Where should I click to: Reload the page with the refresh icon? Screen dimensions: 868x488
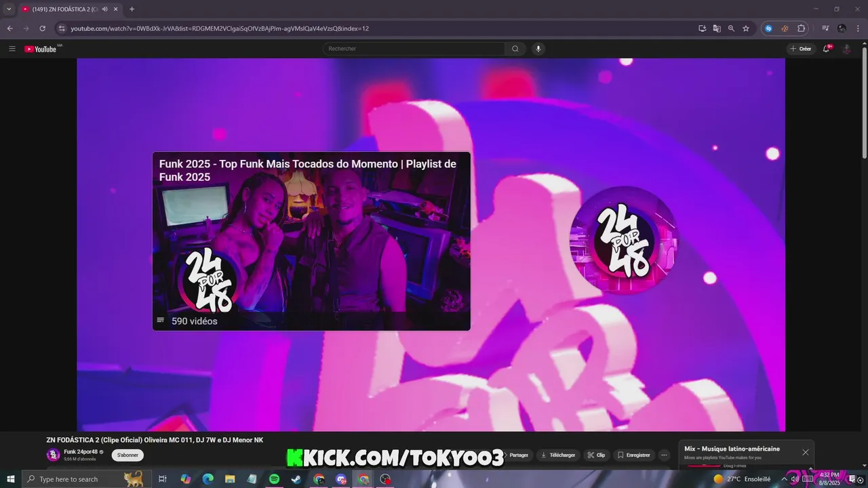click(42, 28)
